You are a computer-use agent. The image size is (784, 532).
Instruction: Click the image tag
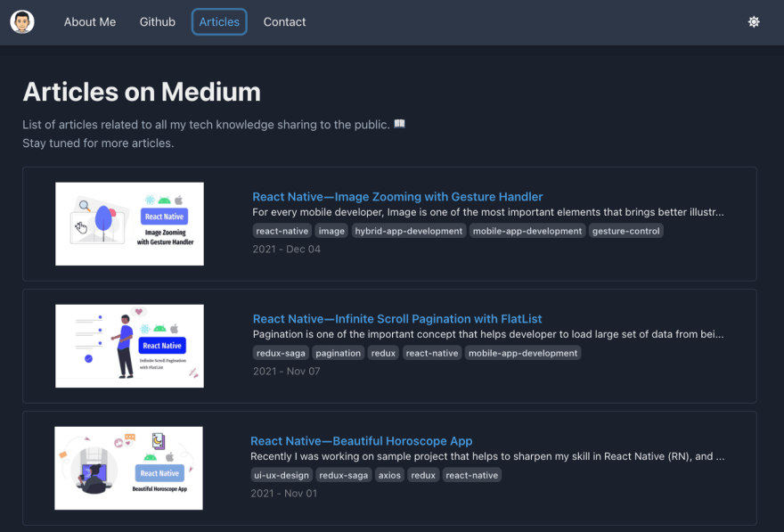(331, 231)
